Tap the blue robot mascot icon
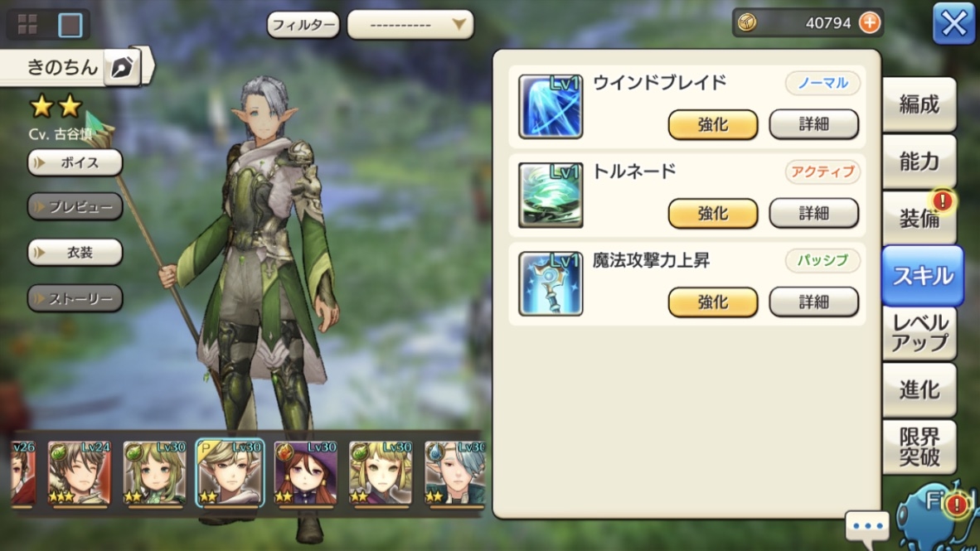 coord(935,517)
